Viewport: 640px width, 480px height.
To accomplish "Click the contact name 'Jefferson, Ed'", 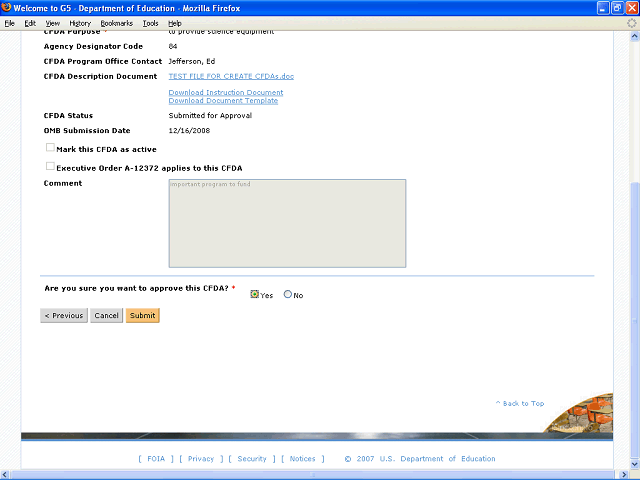I will 192,61.
